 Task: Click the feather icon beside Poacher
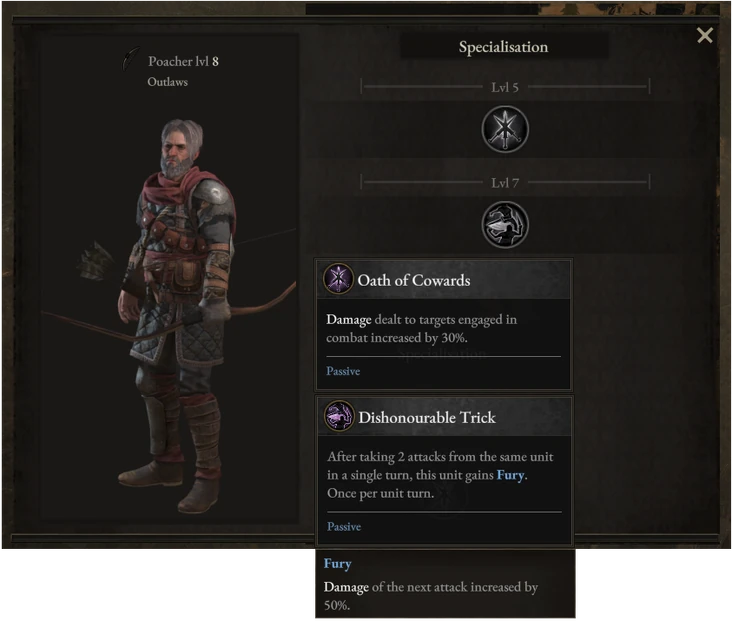(132, 59)
